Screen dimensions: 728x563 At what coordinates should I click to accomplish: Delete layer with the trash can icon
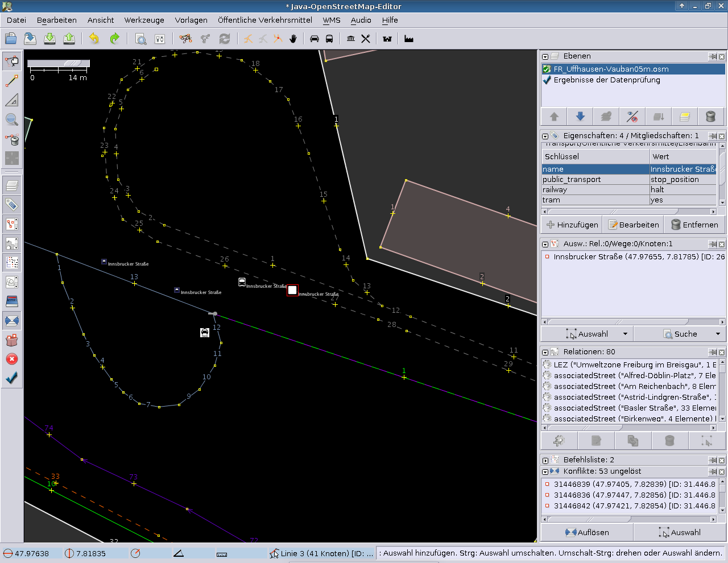click(710, 117)
